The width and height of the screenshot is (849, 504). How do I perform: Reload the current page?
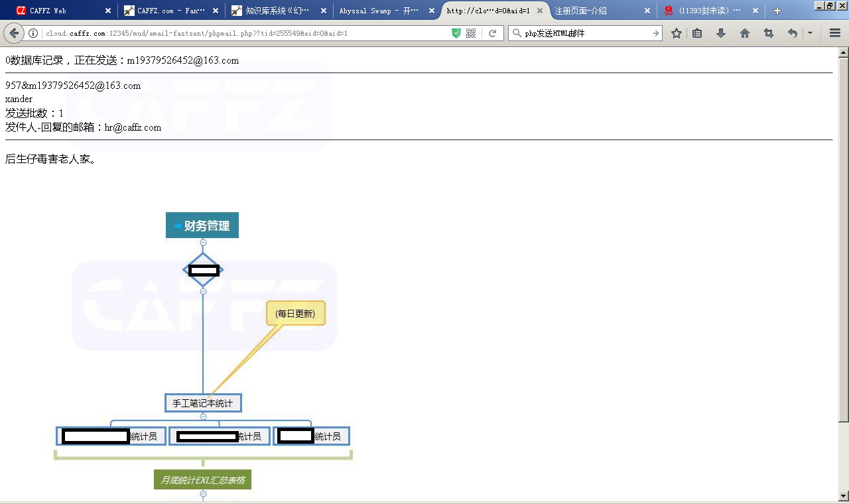(x=492, y=33)
